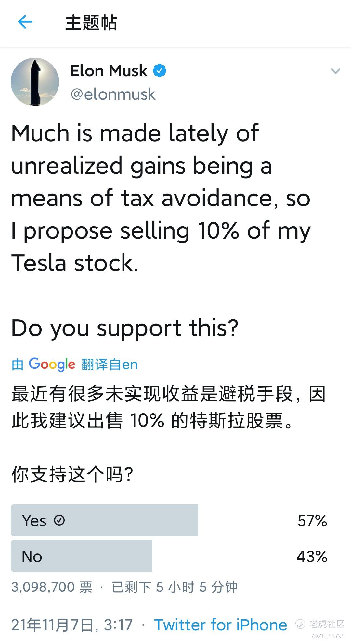The height and width of the screenshot is (644, 351).
Task: Tap the back arrow icon
Action: point(25,22)
